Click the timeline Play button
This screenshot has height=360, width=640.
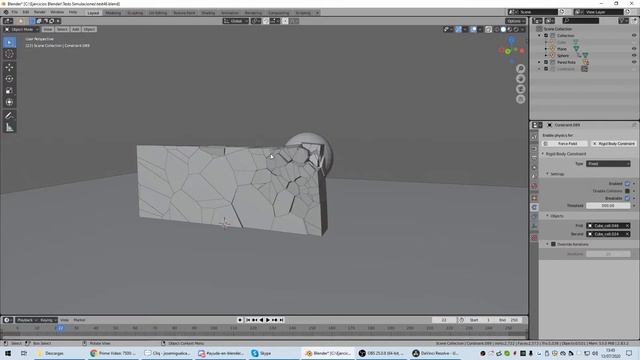pyautogui.click(x=268, y=320)
